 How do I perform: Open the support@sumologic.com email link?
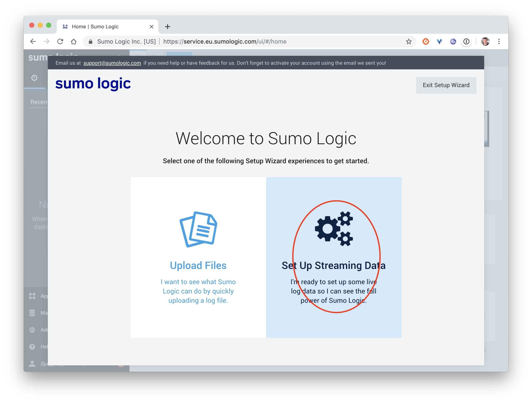pyautogui.click(x=112, y=63)
